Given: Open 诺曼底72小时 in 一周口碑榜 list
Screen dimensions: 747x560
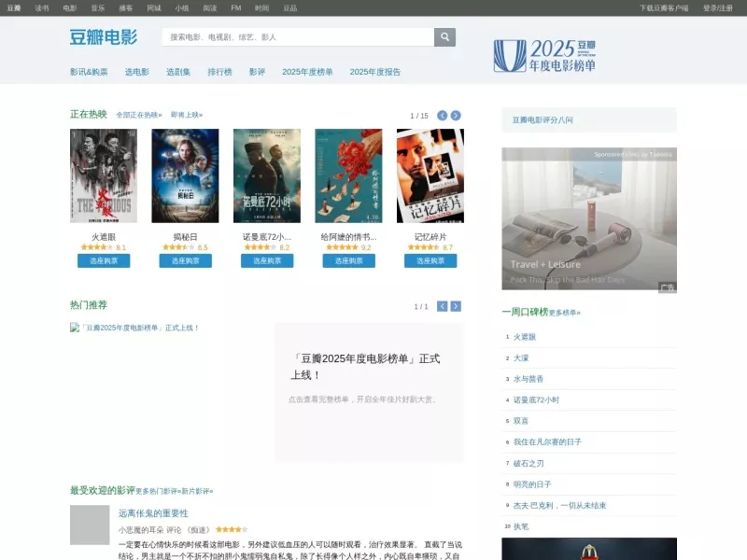Looking at the screenshot, I should [x=536, y=400].
